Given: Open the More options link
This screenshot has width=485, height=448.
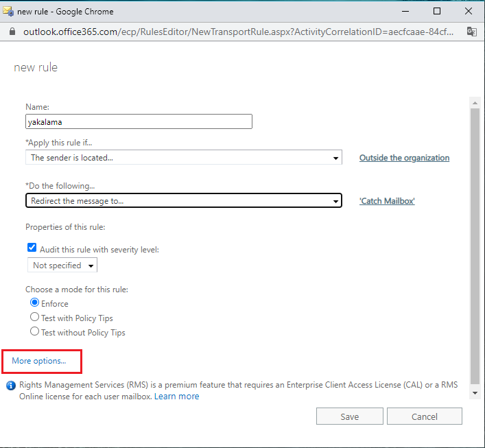Looking at the screenshot, I should (39, 361).
